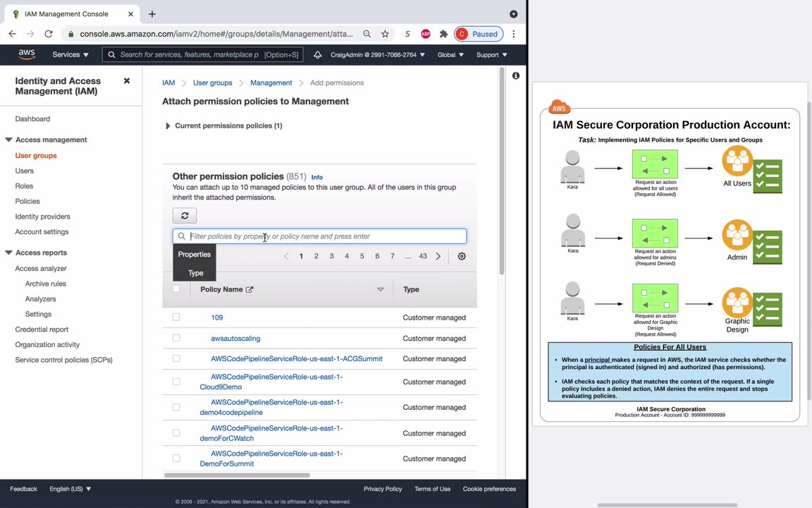Click the bookmark star icon
Screen dimensions: 812x508
point(385,34)
